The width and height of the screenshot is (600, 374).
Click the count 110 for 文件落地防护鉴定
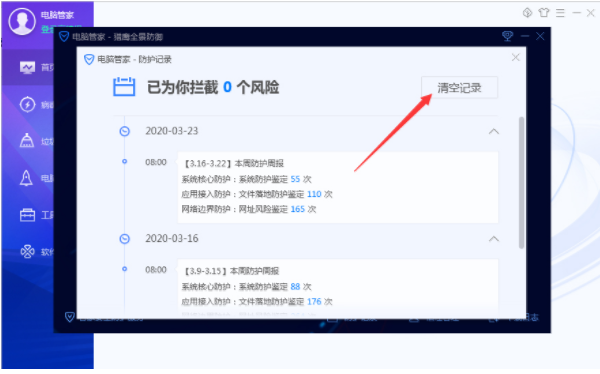[314, 194]
